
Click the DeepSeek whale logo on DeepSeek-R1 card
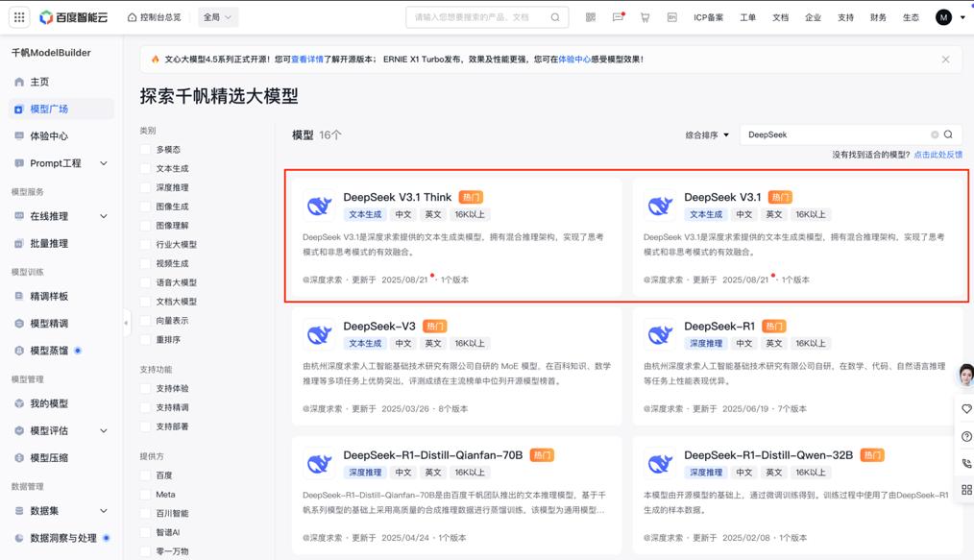(x=659, y=334)
